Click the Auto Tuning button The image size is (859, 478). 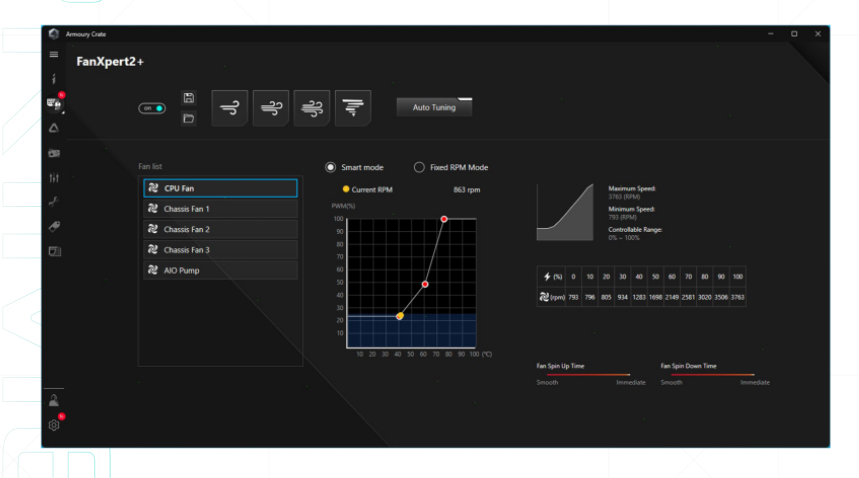coord(434,108)
